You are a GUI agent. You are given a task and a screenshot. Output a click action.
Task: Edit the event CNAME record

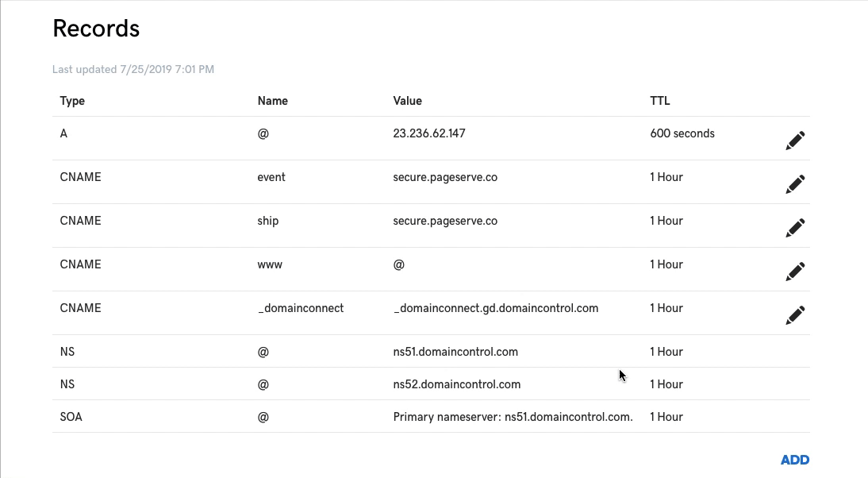tap(795, 184)
